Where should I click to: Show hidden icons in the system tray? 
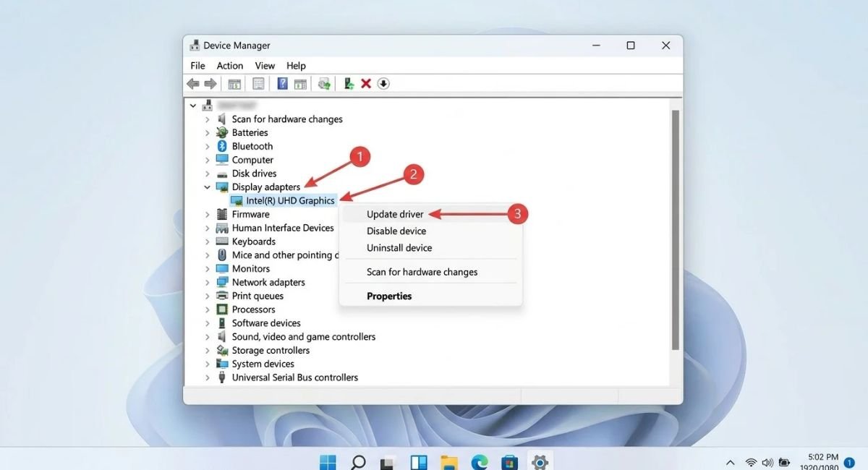(731, 462)
